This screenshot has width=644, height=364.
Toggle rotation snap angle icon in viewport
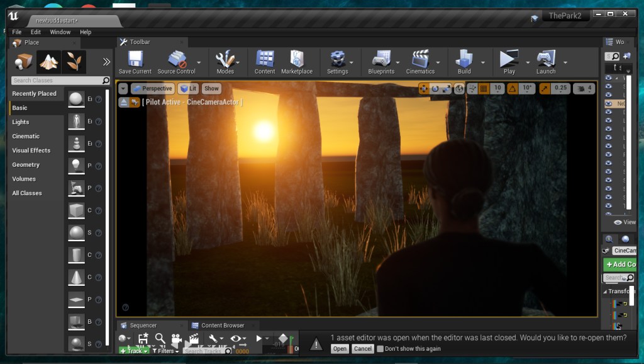tap(513, 89)
